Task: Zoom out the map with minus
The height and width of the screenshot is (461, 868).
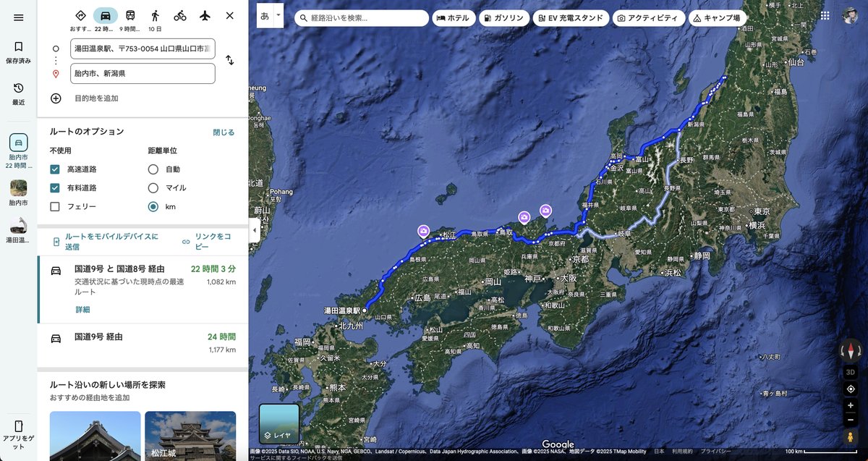Action: click(x=851, y=420)
